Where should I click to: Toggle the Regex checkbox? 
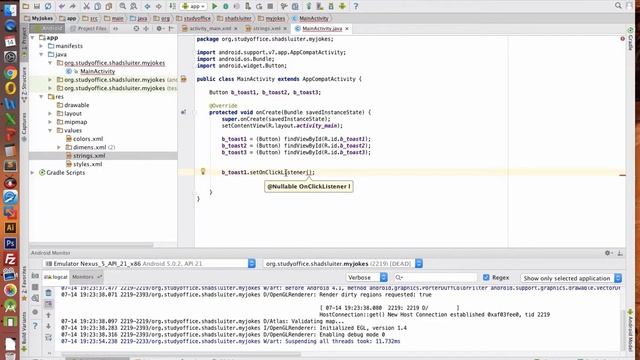[x=486, y=278]
